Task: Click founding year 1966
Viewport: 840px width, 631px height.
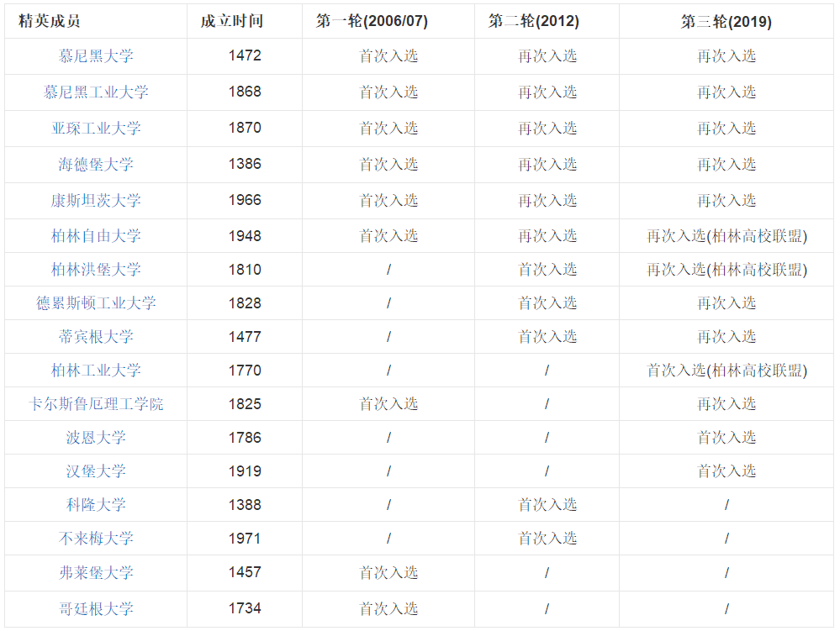Action: [x=245, y=200]
